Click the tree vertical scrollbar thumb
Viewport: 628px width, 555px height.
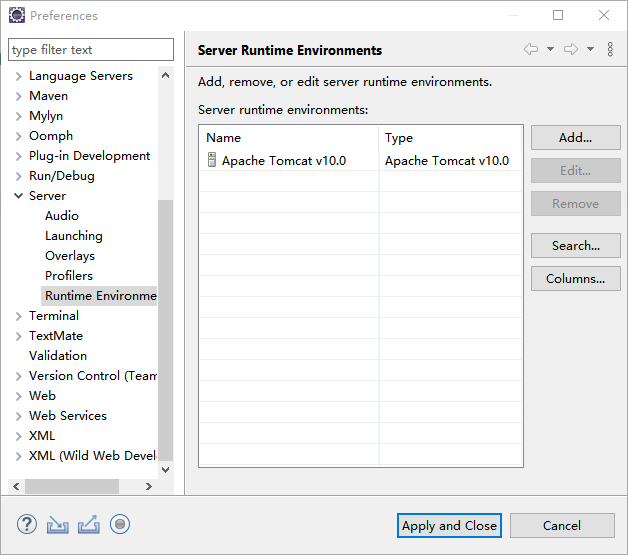tap(165, 330)
